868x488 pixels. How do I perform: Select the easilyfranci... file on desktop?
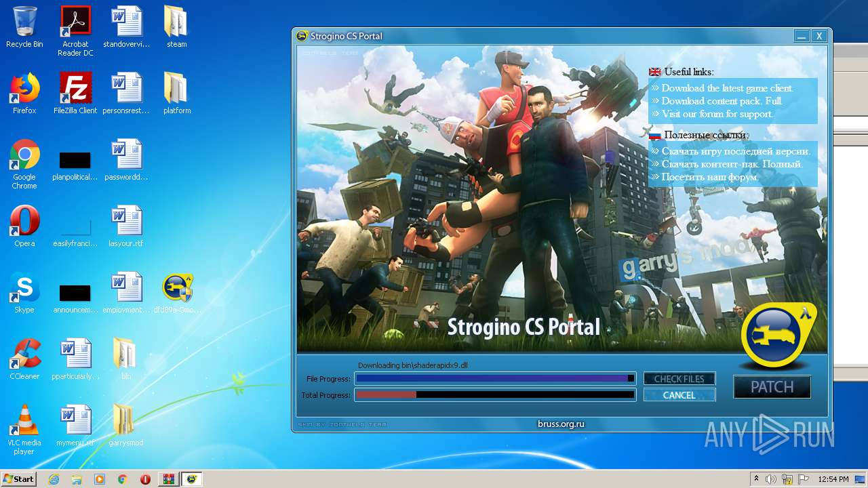(75, 232)
